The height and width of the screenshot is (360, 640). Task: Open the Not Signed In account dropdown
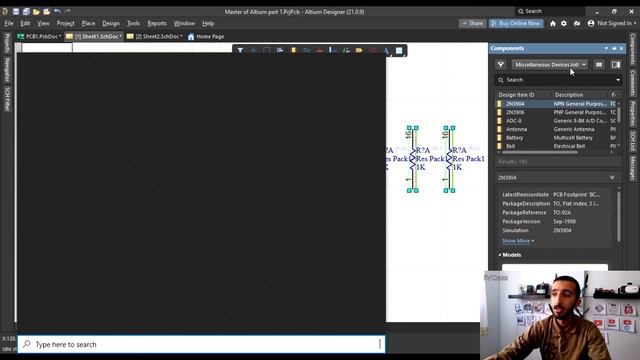coord(612,24)
